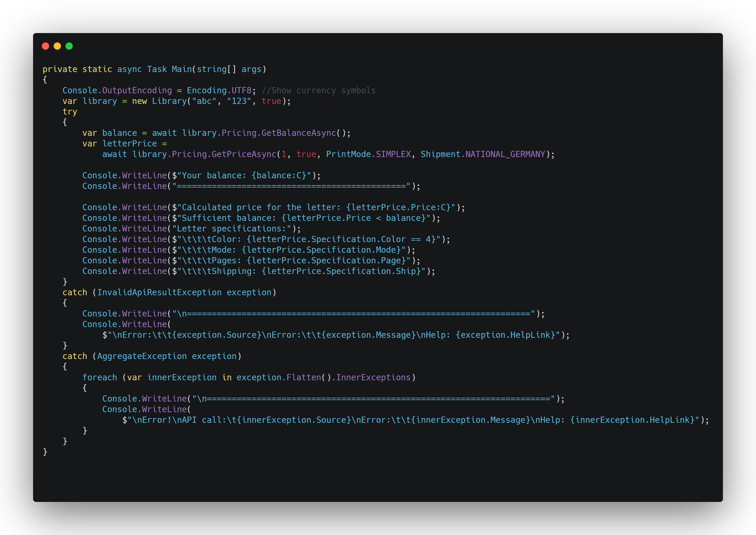Click the GetBalanceAsync method call
This screenshot has height=535, width=756.
point(299,133)
